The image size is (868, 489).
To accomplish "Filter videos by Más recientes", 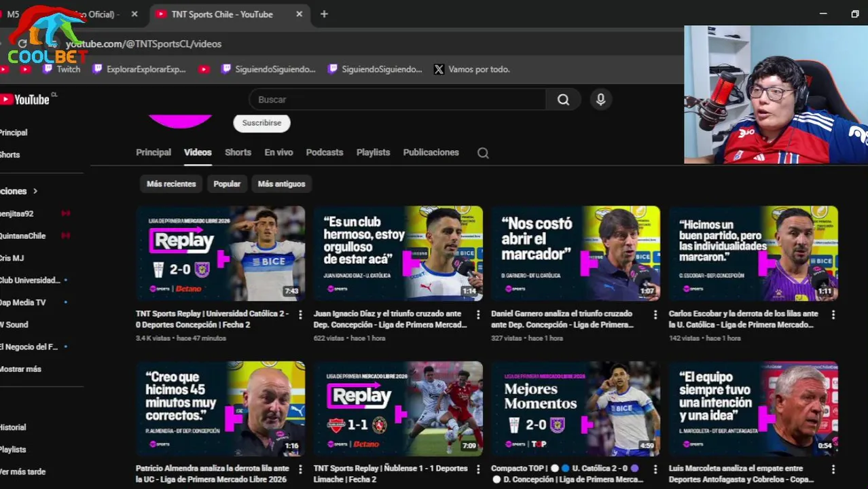I will (171, 184).
